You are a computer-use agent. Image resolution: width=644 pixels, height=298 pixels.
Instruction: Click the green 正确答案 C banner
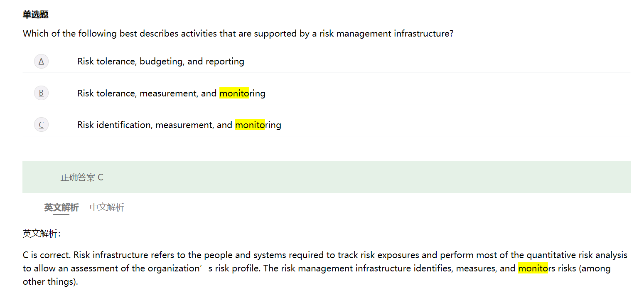click(326, 177)
